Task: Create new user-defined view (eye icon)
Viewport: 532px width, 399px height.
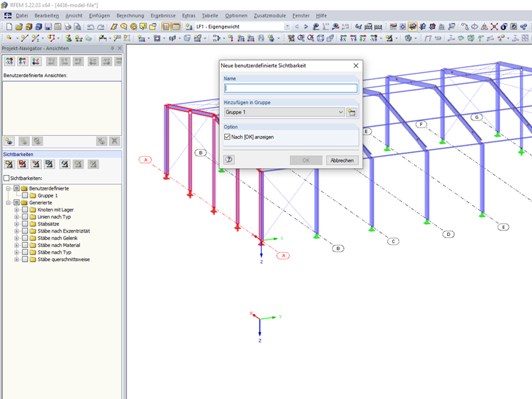Action: pos(9,141)
